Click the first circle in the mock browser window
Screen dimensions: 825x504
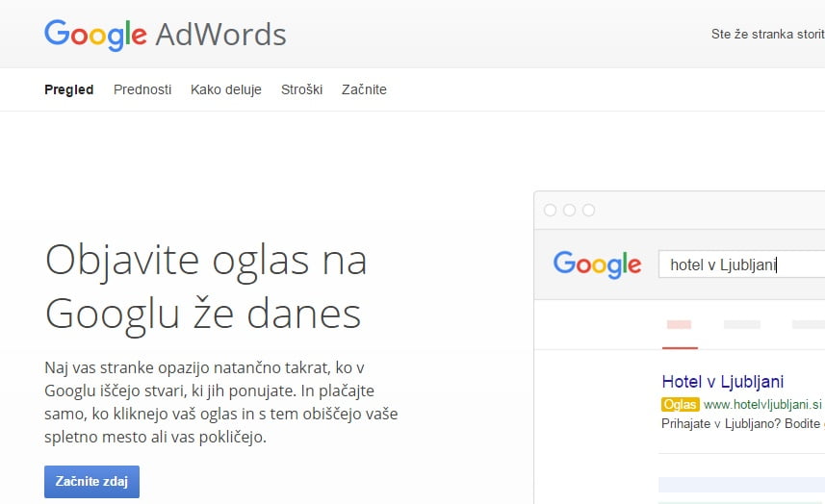point(551,210)
